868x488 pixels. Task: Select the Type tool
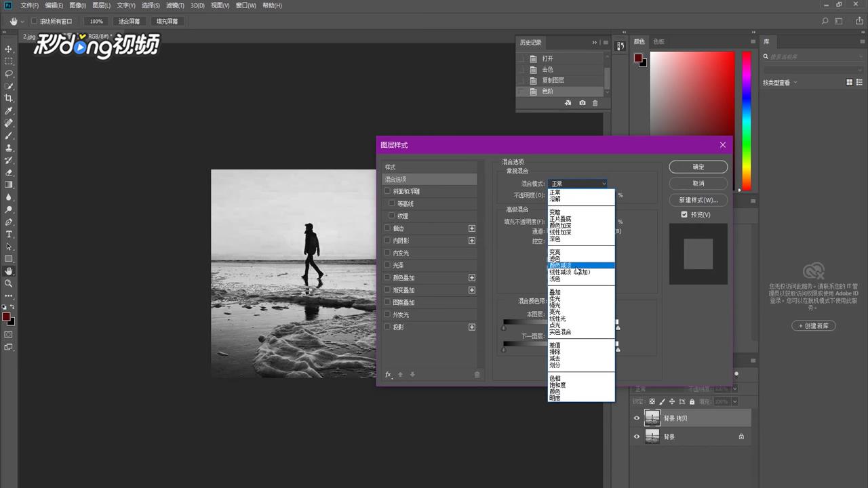coord(9,234)
